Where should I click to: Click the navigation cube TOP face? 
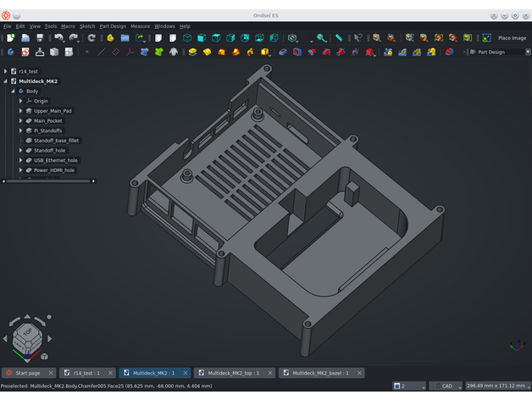(27, 332)
